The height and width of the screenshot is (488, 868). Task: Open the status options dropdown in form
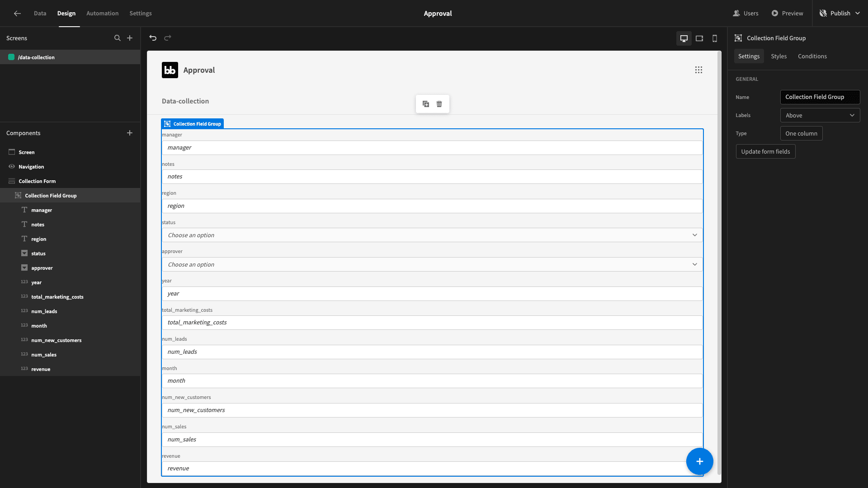[x=432, y=235]
